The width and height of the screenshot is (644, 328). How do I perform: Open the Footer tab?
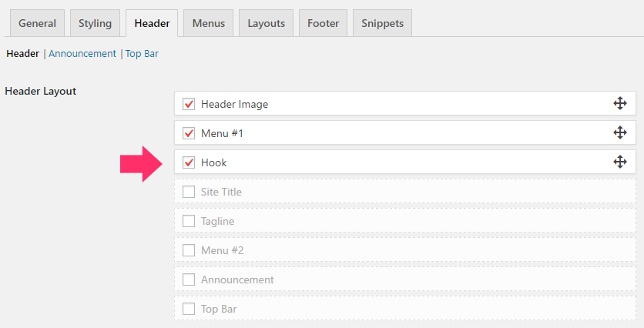click(324, 23)
